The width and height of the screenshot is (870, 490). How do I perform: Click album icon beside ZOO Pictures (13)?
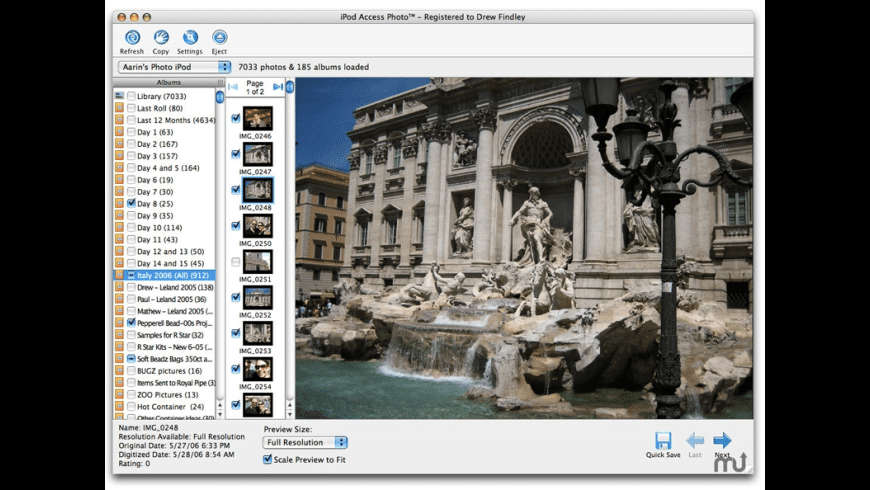[119, 394]
